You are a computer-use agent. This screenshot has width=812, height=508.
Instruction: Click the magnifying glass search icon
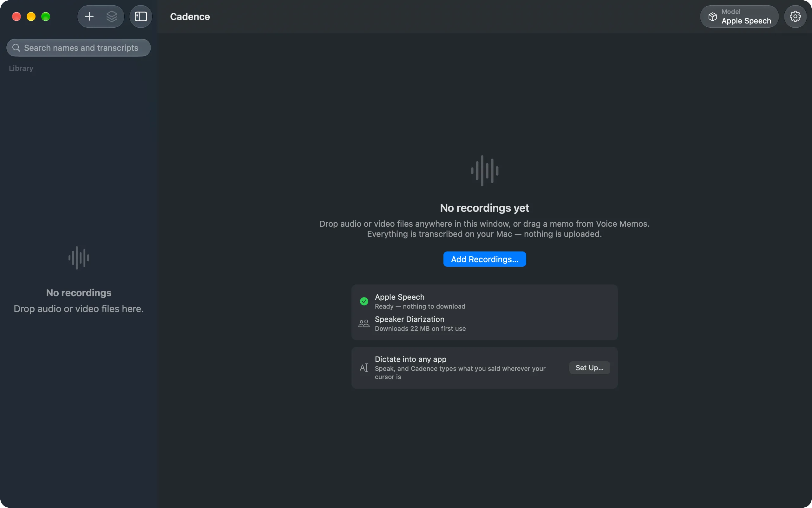[16, 48]
